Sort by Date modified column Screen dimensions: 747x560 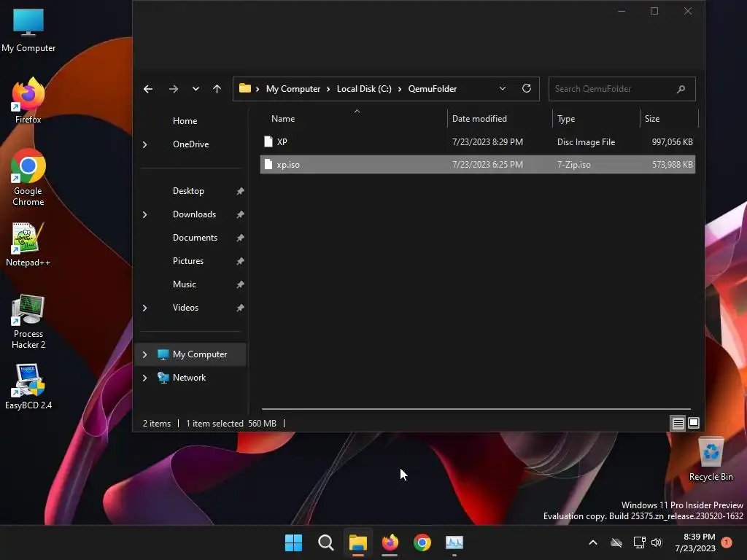(479, 119)
